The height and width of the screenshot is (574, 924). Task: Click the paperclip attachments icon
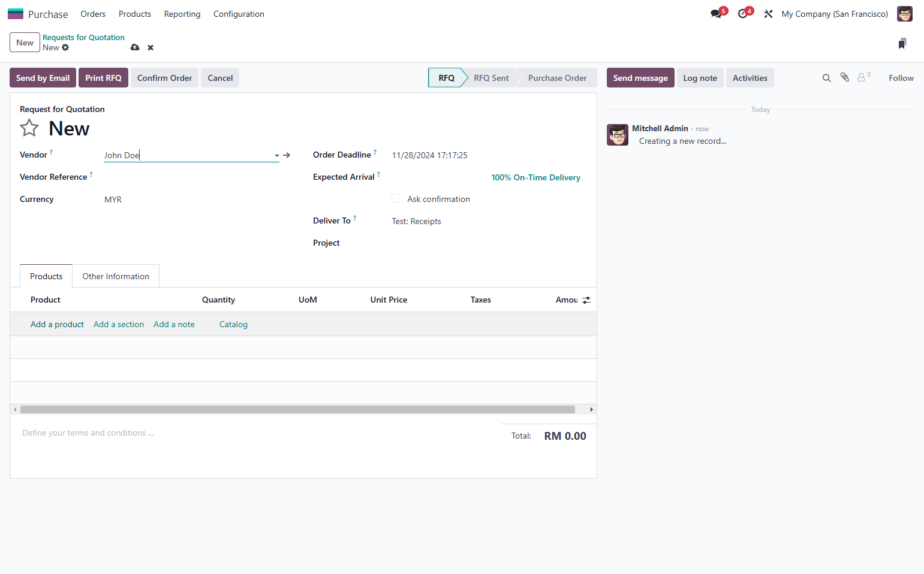[x=845, y=77]
